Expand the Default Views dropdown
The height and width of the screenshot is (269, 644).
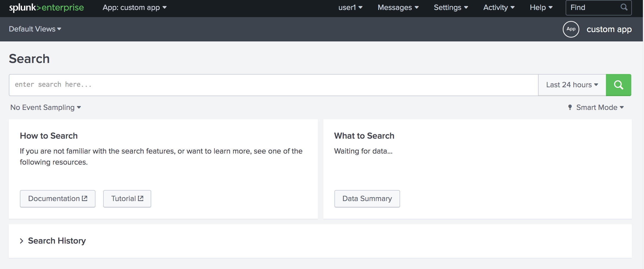35,29
